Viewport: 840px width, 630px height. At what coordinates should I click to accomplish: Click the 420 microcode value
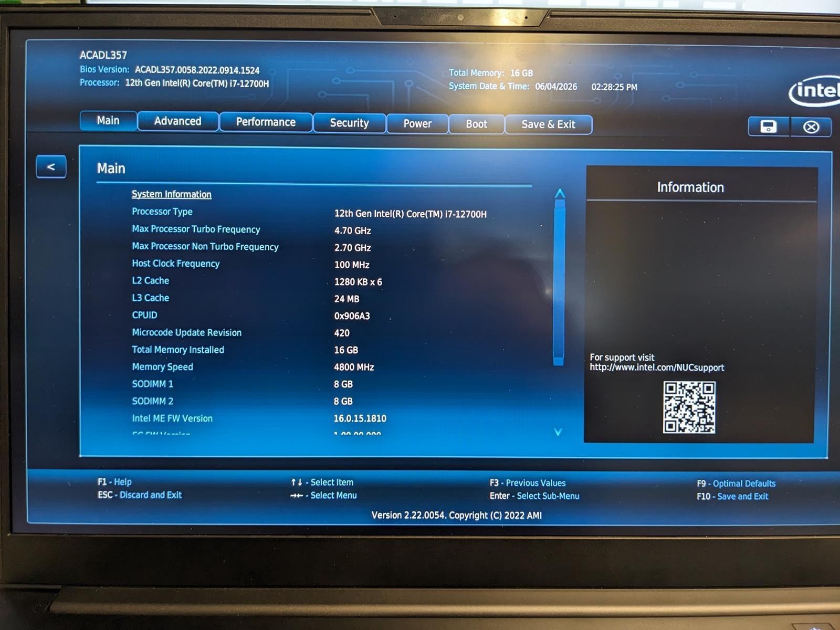tap(342, 333)
